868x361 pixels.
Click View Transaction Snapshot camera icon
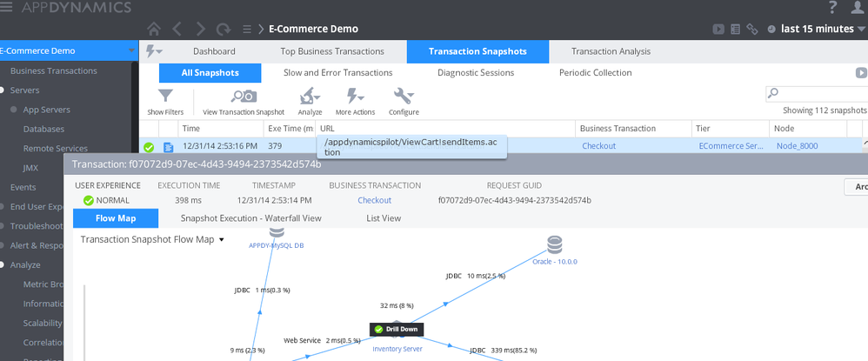click(244, 97)
